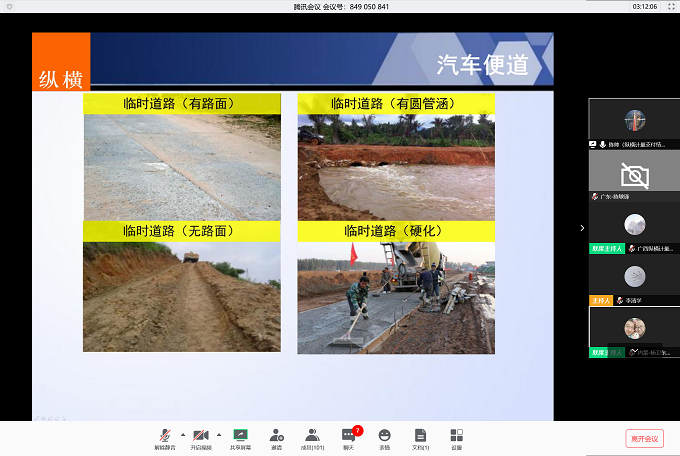
Task: Click the slide title 汽车便道
Action: click(x=482, y=65)
